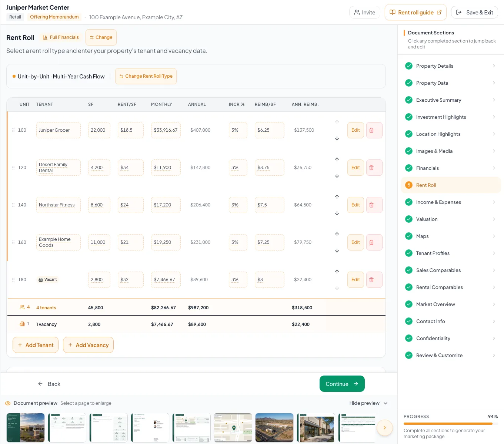
Task: Delete the Northstar Fitness row
Action: (374, 205)
